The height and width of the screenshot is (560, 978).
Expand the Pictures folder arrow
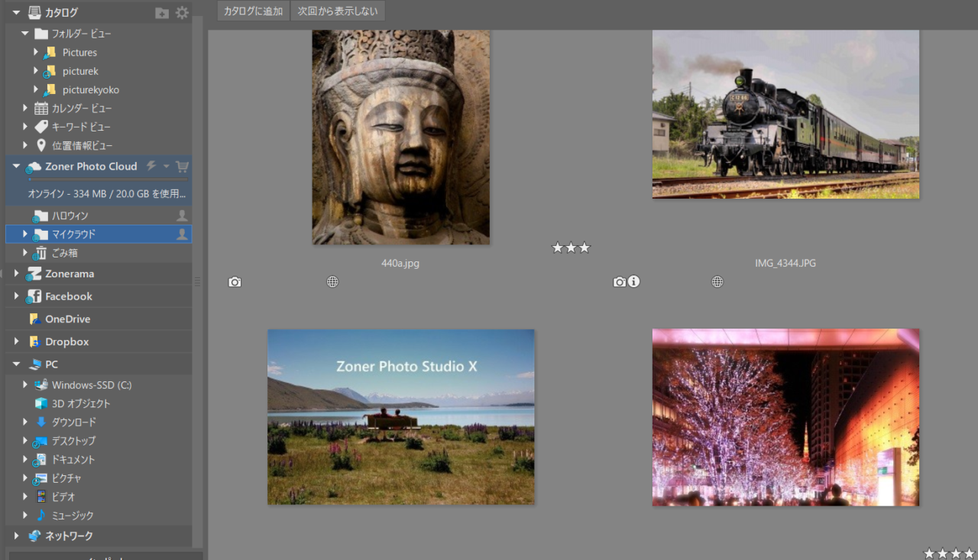click(36, 52)
